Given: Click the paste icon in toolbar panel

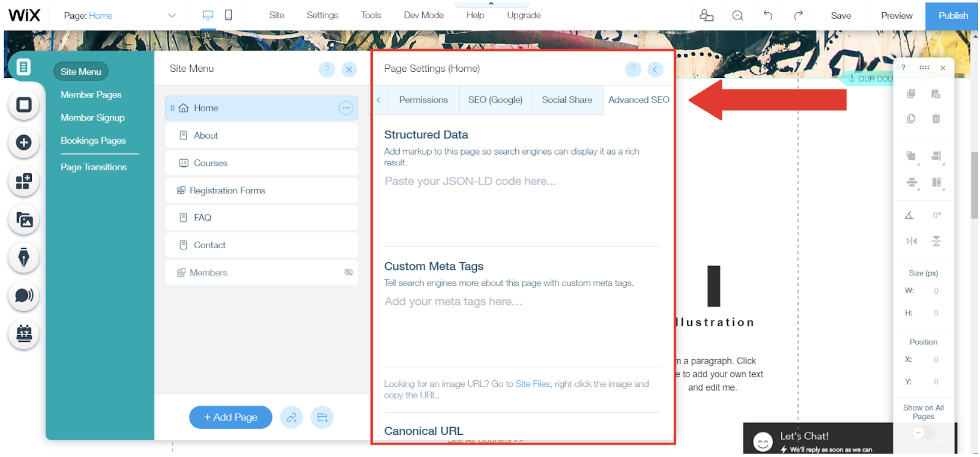Looking at the screenshot, I should pyautogui.click(x=936, y=94).
